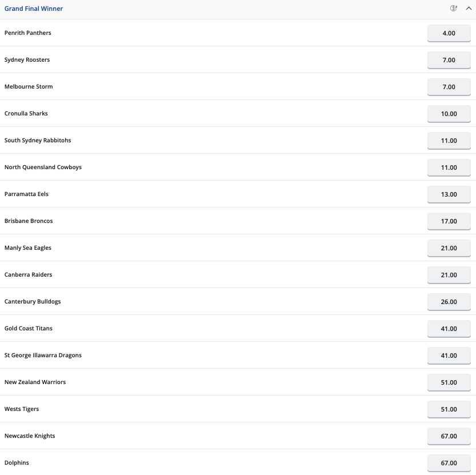Pick Gold Coast Titans odds button

(x=449, y=329)
